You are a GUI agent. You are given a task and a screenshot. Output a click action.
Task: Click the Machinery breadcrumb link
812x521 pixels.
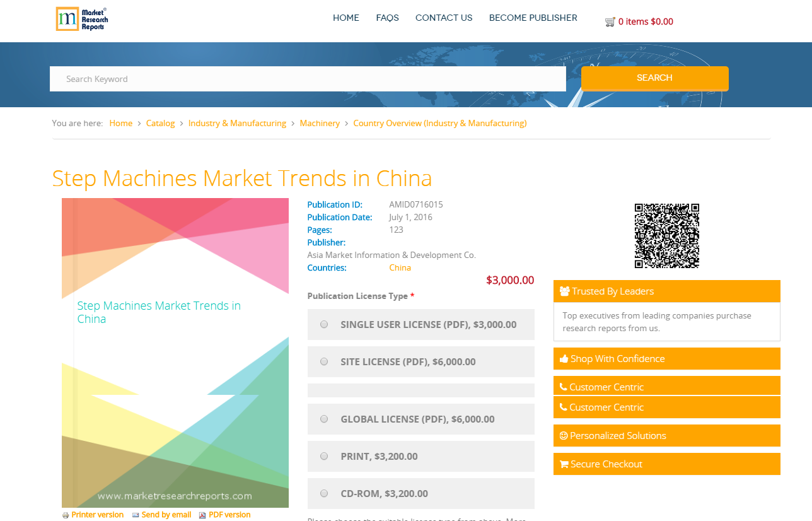point(320,123)
